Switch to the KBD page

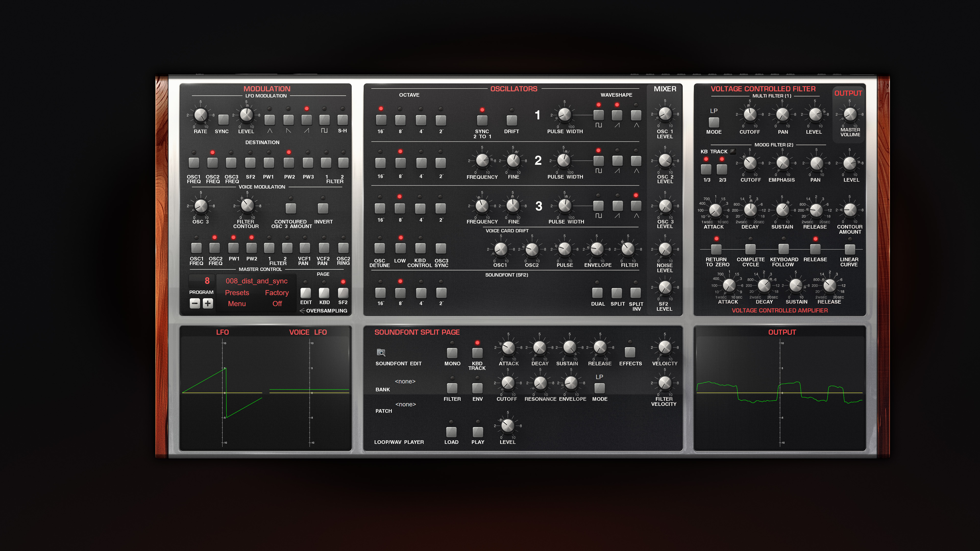click(x=324, y=293)
